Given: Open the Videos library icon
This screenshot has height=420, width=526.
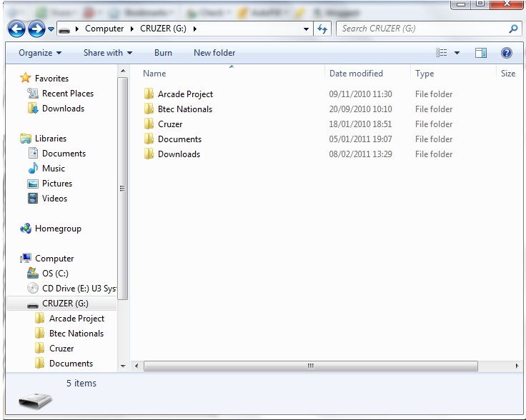Looking at the screenshot, I should 33,199.
